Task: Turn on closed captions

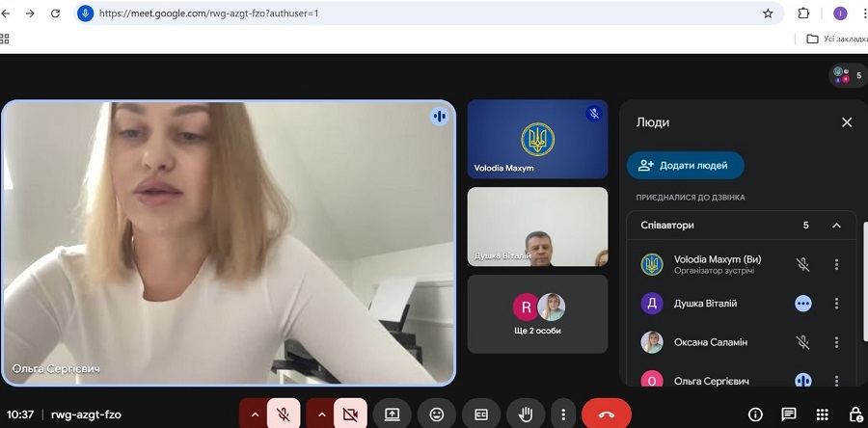Action: (481, 414)
